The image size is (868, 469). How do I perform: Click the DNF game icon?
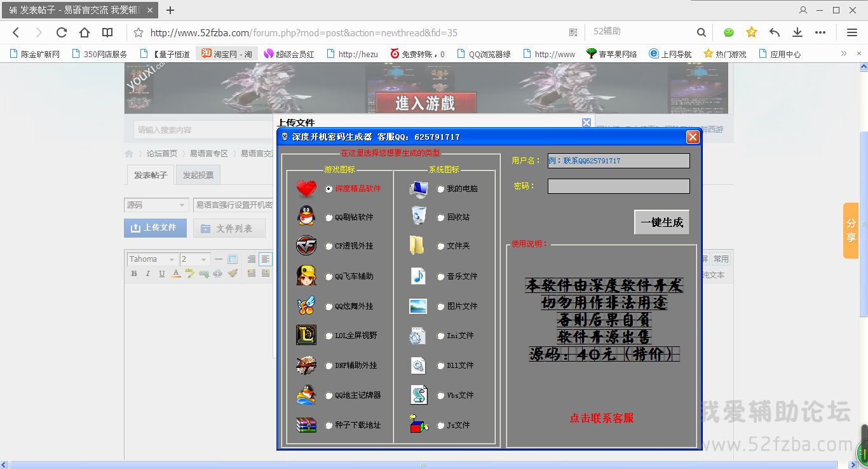coord(306,365)
